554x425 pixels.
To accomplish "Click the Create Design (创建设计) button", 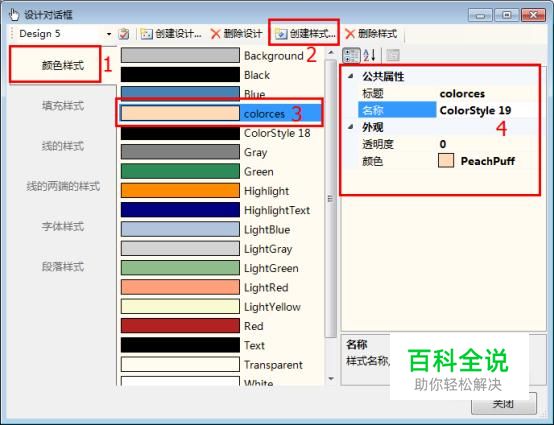I will [171, 34].
